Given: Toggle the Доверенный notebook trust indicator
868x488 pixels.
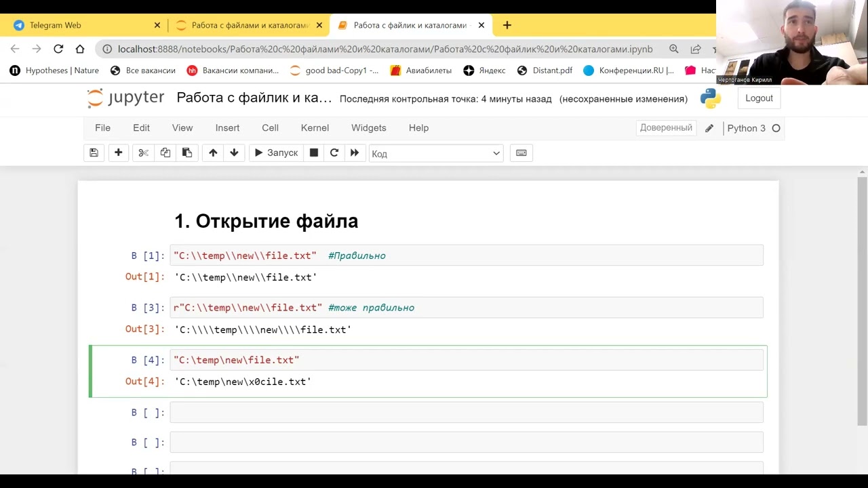Looking at the screenshot, I should (x=666, y=128).
